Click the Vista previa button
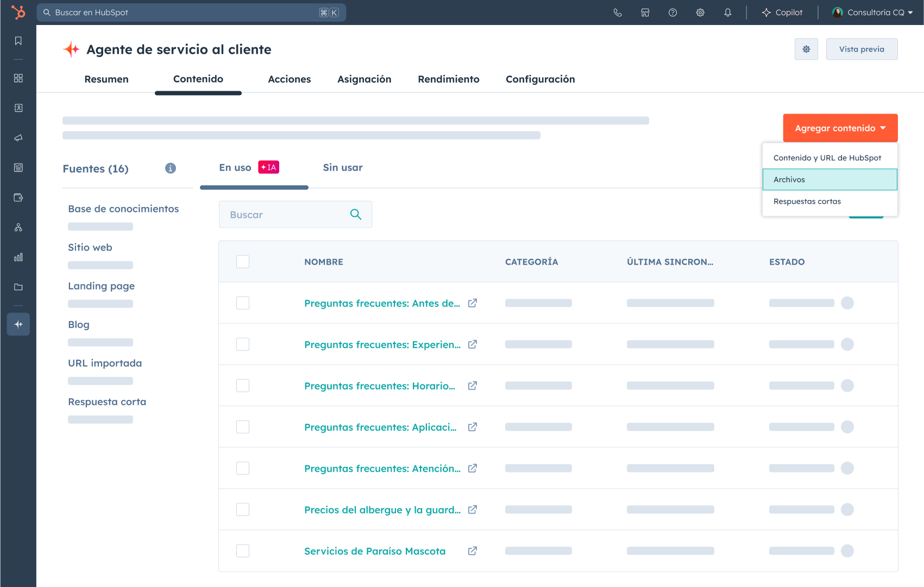Screen dimensions: 924x587 [862, 49]
